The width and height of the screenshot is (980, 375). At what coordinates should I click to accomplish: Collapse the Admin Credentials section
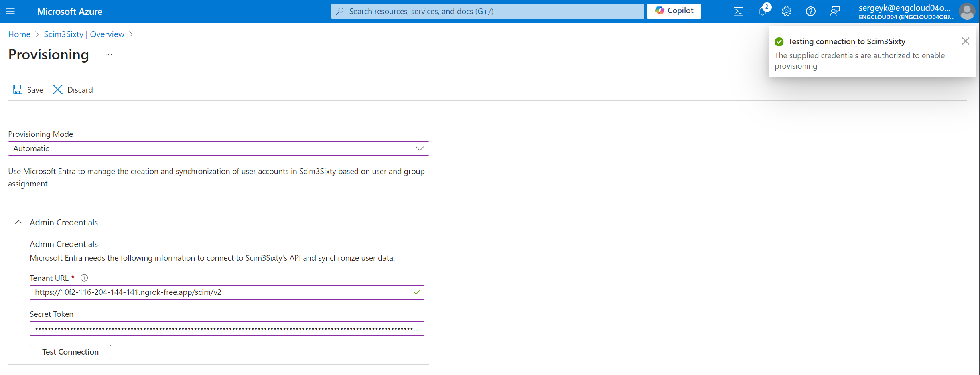click(19, 222)
